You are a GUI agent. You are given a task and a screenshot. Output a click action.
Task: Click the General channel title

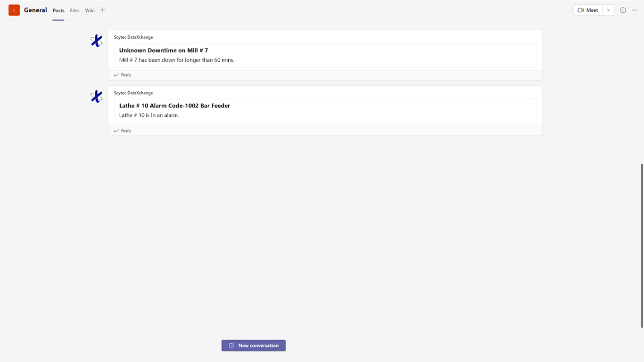point(35,10)
